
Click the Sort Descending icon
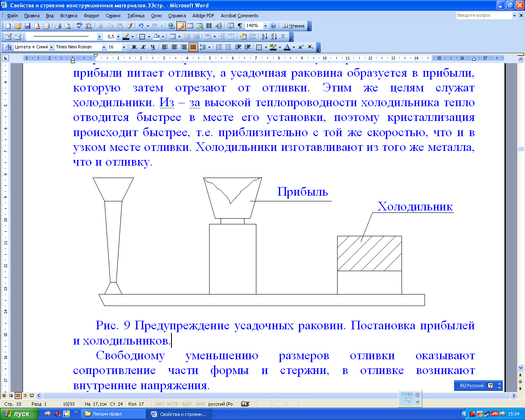click(x=274, y=37)
